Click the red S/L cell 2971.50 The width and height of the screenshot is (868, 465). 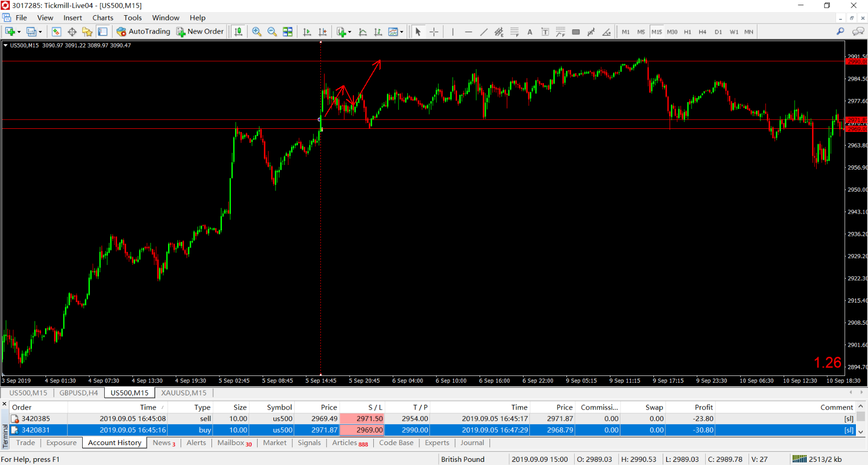[x=362, y=418]
